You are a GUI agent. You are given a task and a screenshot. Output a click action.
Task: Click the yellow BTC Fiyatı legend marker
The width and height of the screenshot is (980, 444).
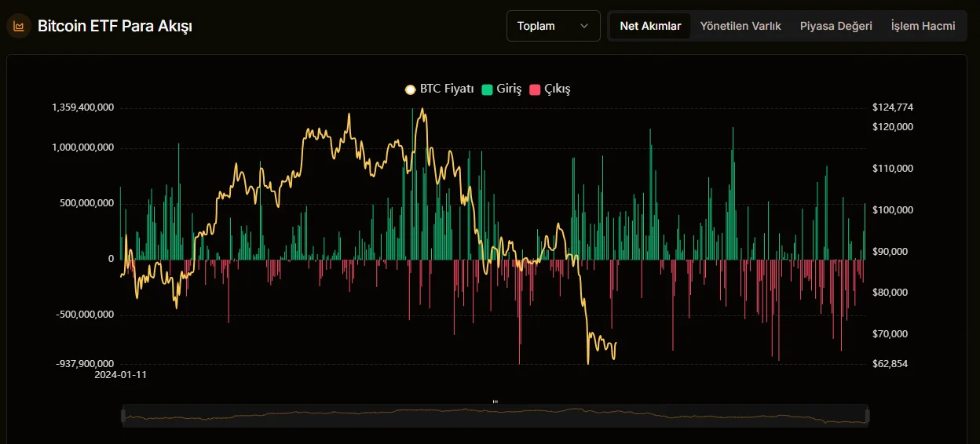410,89
